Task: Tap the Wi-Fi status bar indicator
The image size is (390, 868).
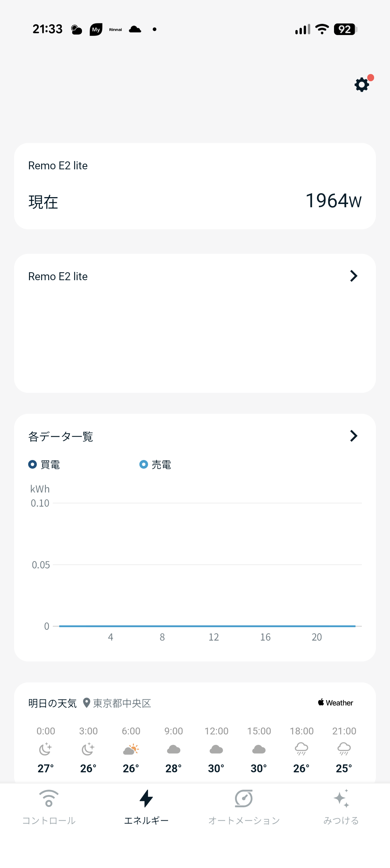Action: (x=322, y=29)
